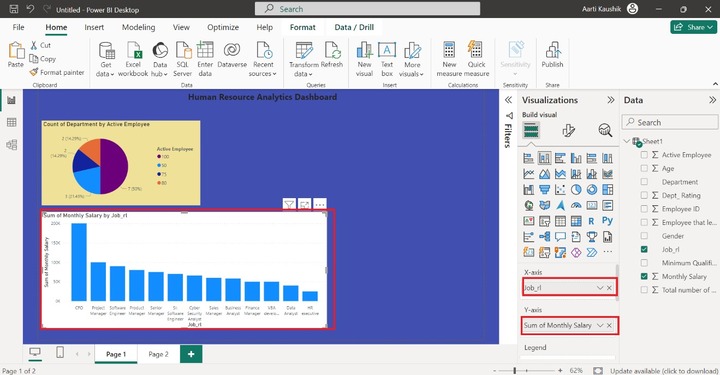Click the Undo arrow in title bar
720x375 pixels.
[30, 9]
